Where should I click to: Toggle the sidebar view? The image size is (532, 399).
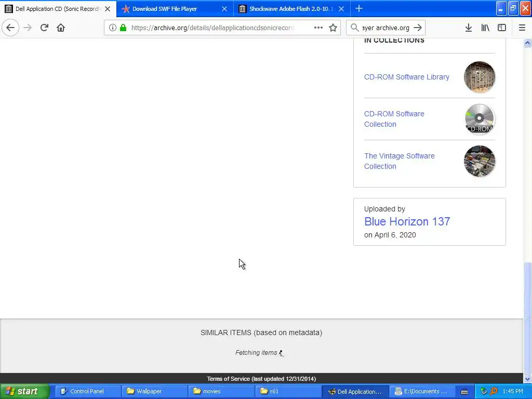tap(502, 28)
